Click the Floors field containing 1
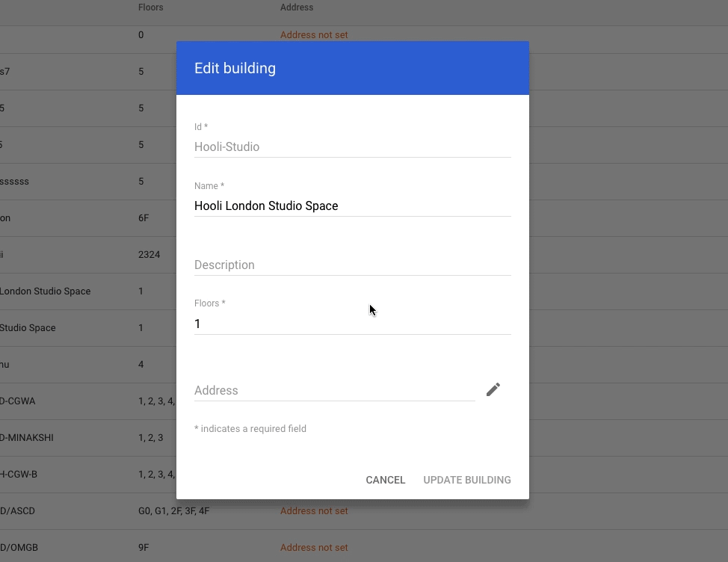Screen dimensions: 728x562 [352, 324]
